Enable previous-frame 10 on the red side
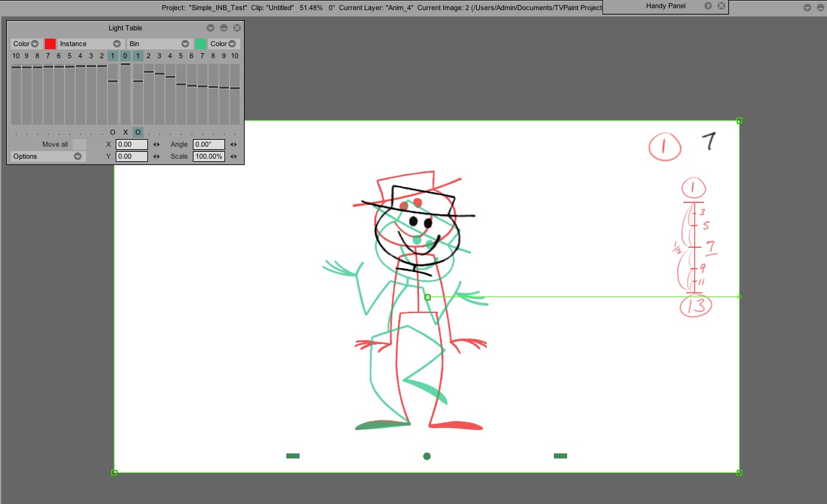 pyautogui.click(x=16, y=56)
